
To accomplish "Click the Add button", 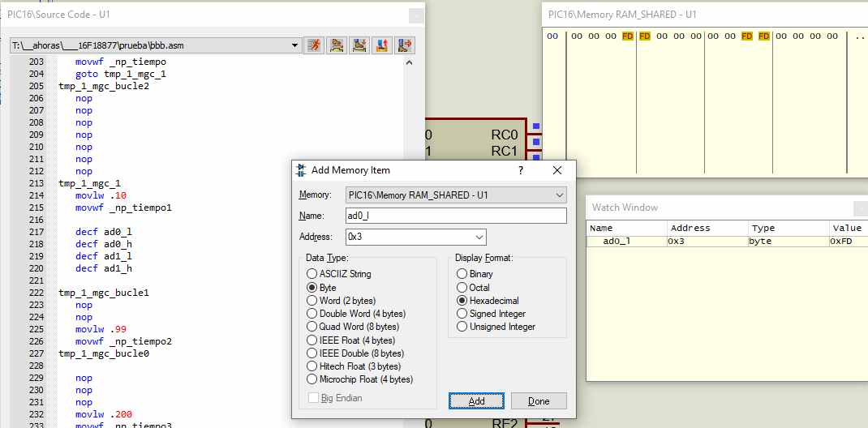I will pyautogui.click(x=477, y=401).
